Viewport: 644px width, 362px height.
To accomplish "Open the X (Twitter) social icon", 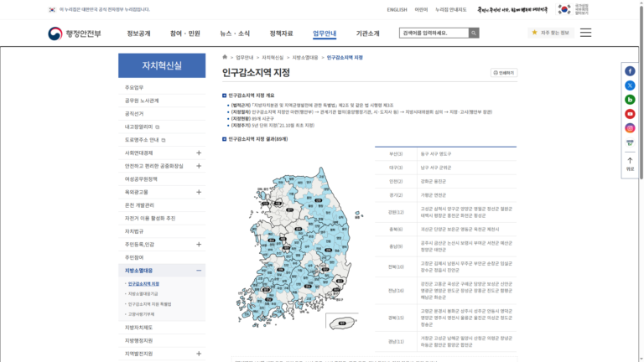I will [x=630, y=85].
